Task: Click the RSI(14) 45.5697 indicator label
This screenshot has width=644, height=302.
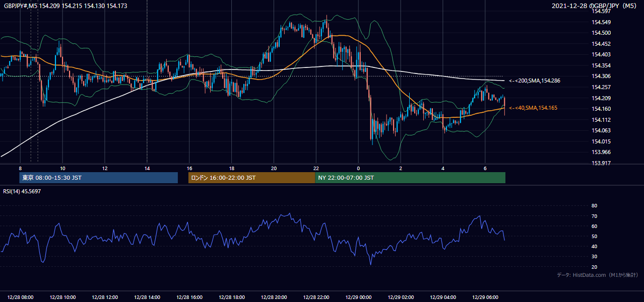Action: coord(22,191)
